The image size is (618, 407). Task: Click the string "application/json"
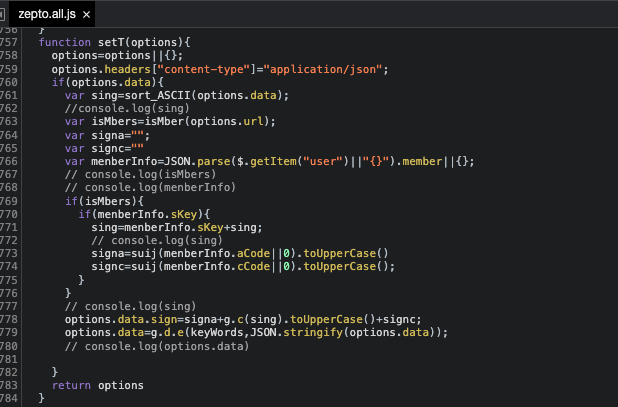point(322,69)
